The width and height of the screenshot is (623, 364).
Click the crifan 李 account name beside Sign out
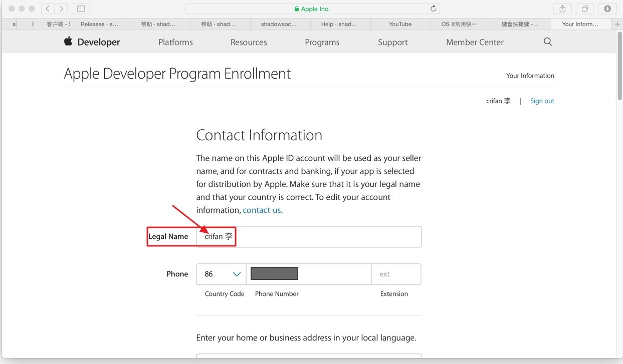[498, 101]
